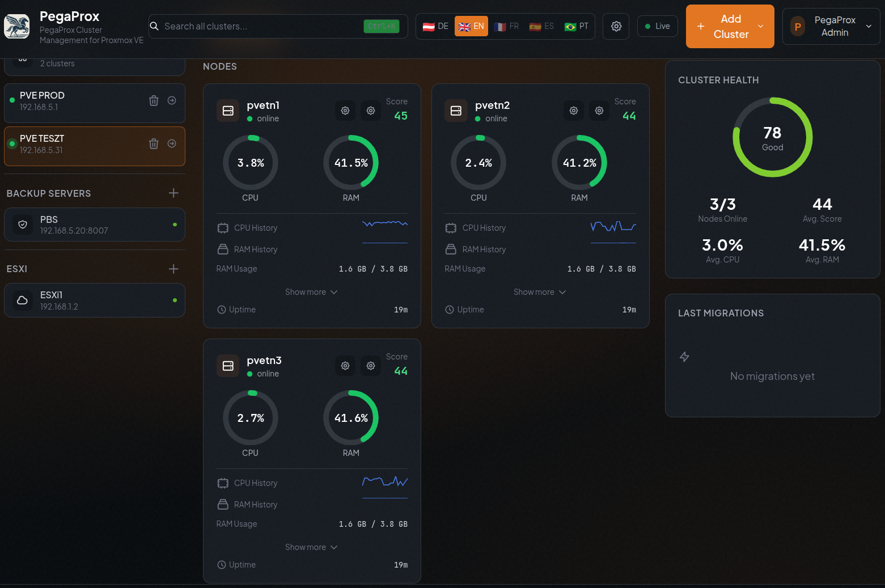This screenshot has width=885, height=588.
Task: Switch language to German (DE)
Action: point(435,27)
